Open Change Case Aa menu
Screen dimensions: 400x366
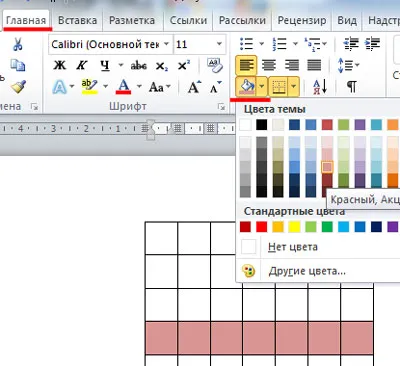(x=160, y=87)
